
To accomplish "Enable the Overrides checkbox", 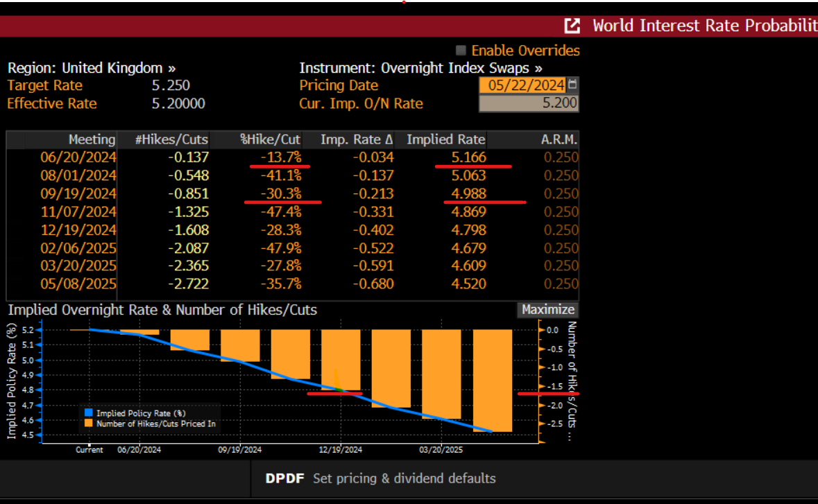I will pyautogui.click(x=460, y=50).
